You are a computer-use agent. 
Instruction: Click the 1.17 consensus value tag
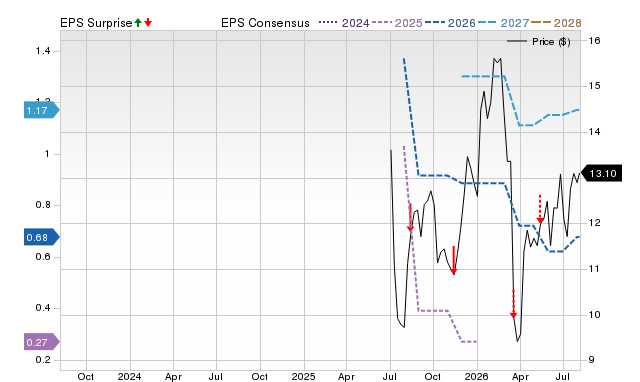[x=42, y=111]
